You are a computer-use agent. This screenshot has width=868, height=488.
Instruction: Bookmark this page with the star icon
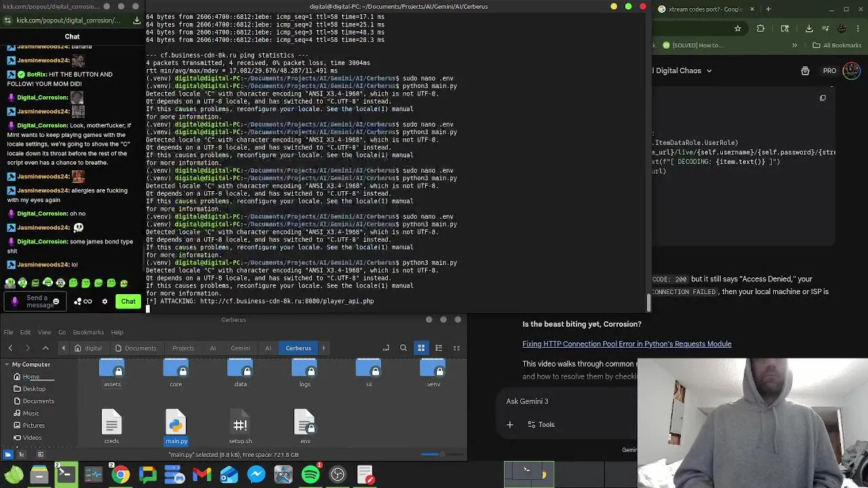coord(738,28)
